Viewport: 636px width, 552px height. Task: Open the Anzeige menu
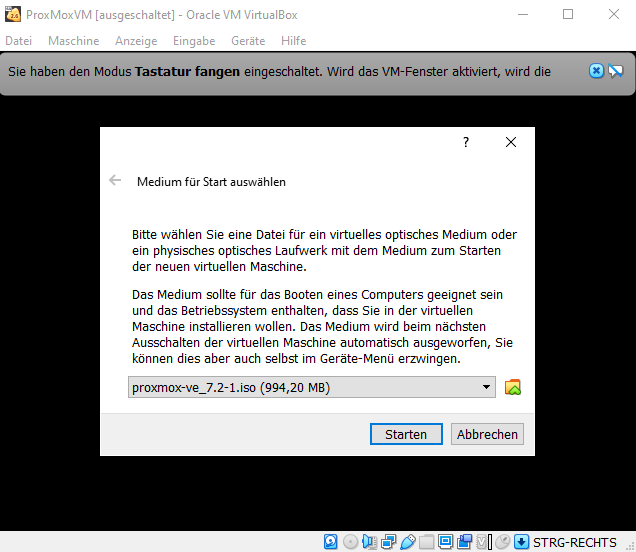point(136,41)
